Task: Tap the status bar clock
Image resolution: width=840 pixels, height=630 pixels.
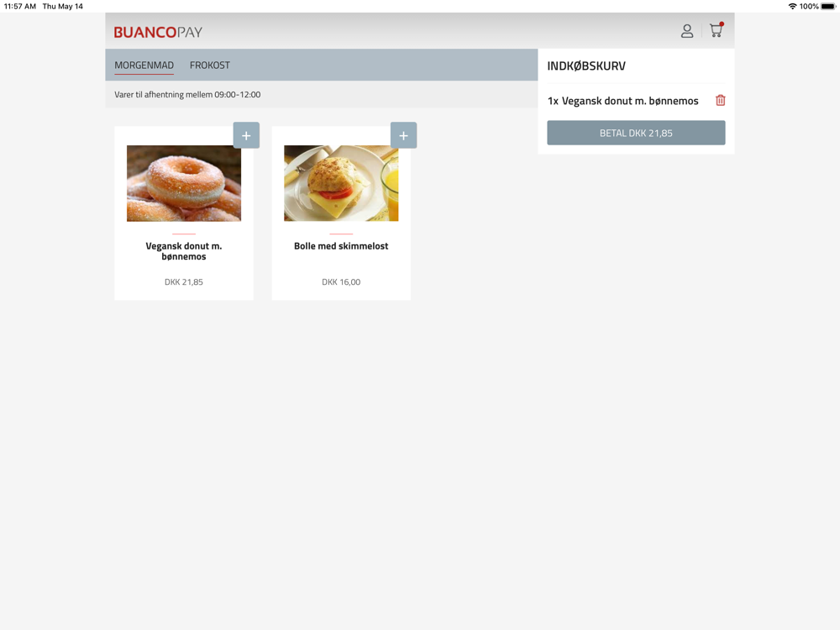Action: tap(20, 7)
